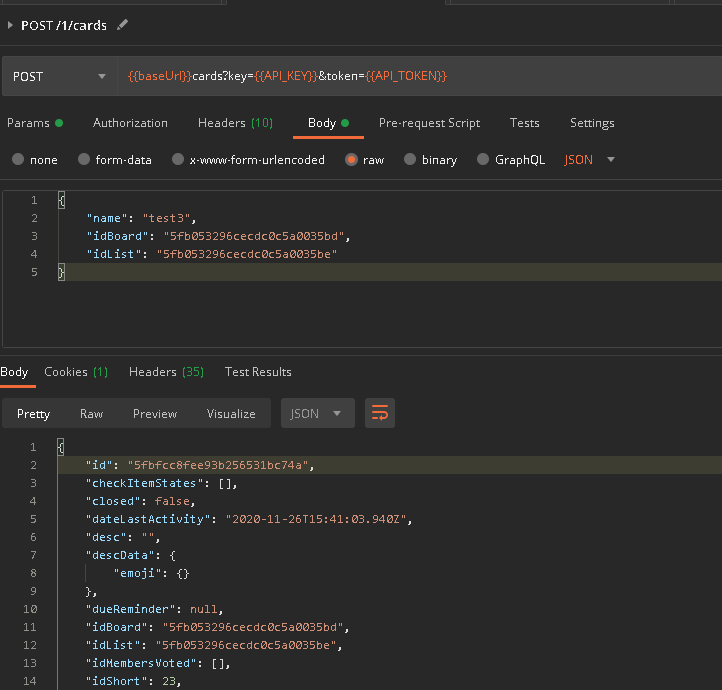Open the response JSON format dropdown
Screen dimensions: 722x690
coord(316,413)
